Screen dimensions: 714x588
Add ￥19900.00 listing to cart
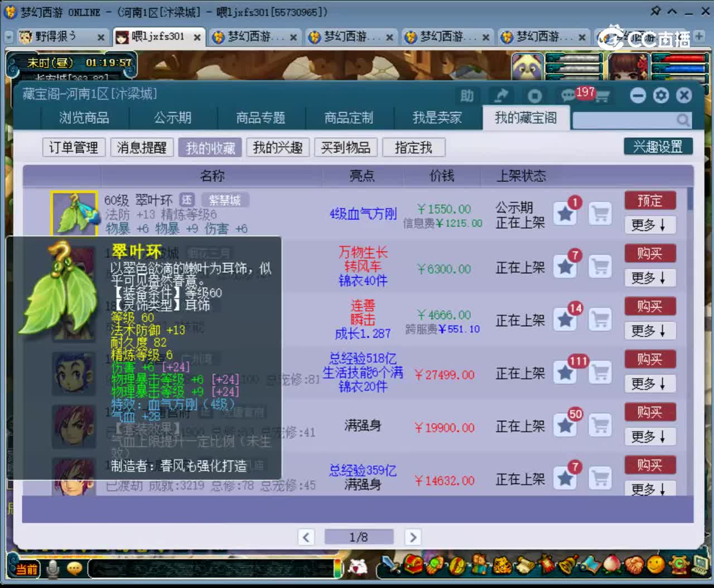click(600, 426)
